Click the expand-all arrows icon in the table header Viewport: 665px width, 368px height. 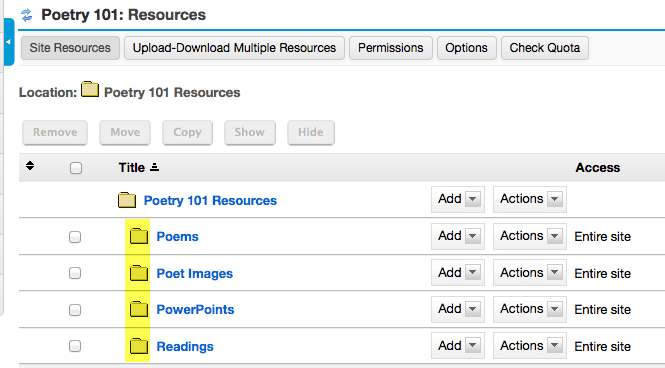tap(30, 166)
